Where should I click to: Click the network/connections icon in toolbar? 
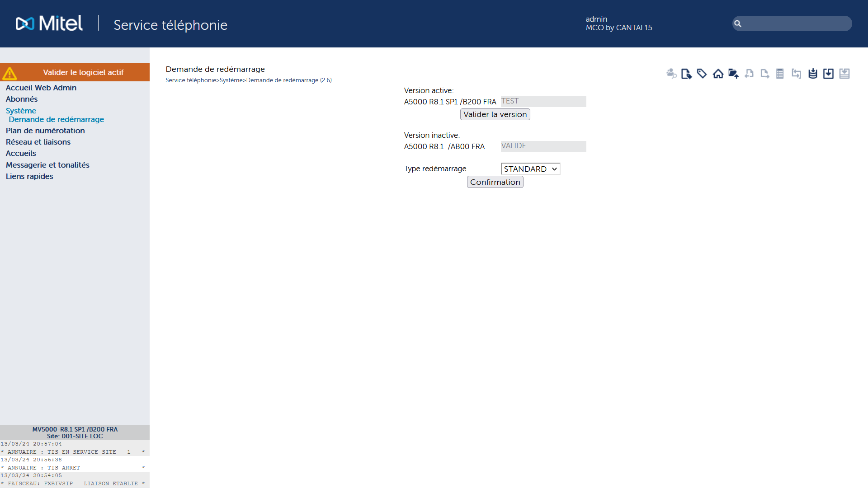pos(797,73)
